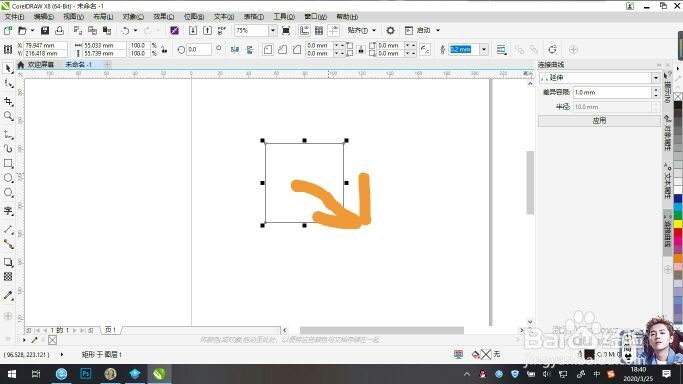The width and height of the screenshot is (683, 384).
Task: Select the Connector tool
Action: (x=8, y=244)
